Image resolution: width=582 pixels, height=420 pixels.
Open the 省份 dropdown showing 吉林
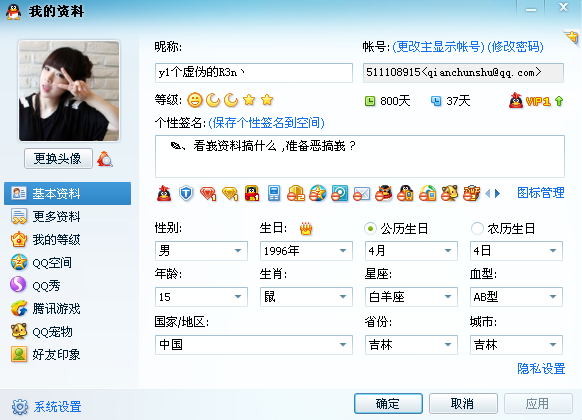[x=411, y=345]
